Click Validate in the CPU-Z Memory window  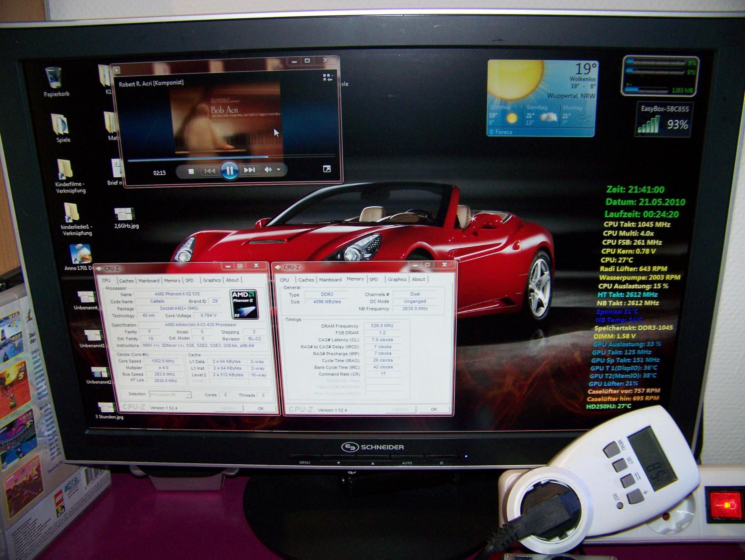401,410
